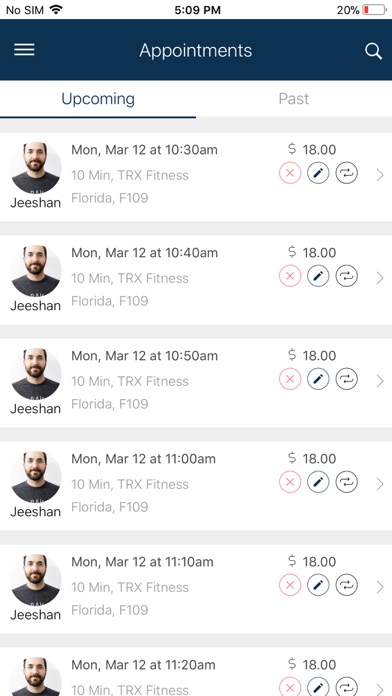
Task: Tap the repeat icon on 11:00am appointment
Action: tap(346, 482)
